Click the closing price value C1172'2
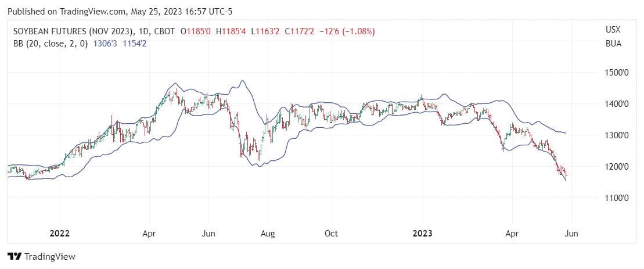This screenshot has width=644, height=269. point(300,31)
